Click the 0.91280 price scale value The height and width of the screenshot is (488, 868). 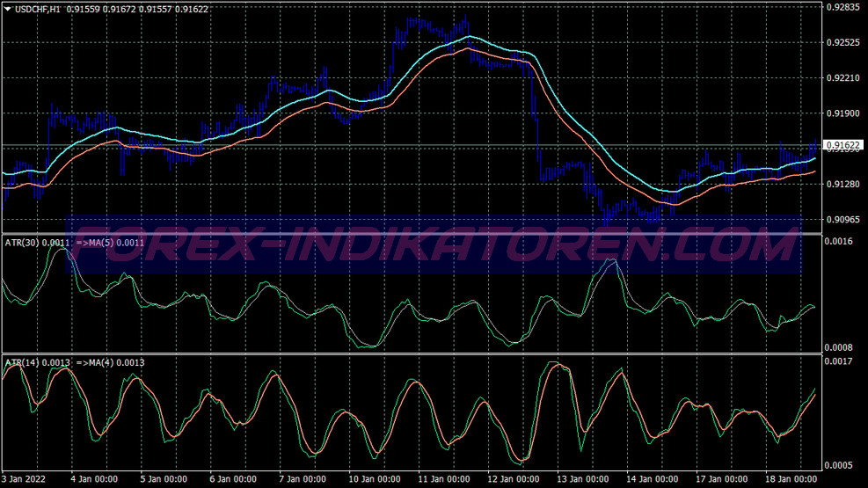843,184
